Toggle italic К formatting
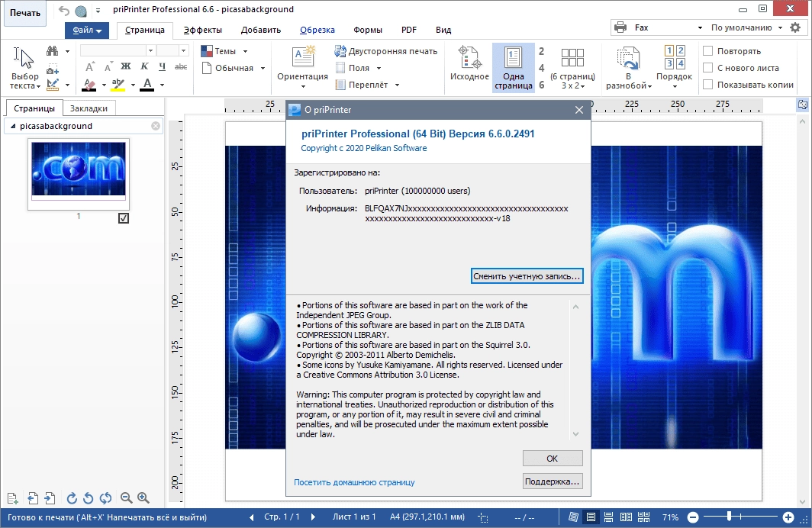The height and width of the screenshot is (528, 812). [144, 66]
